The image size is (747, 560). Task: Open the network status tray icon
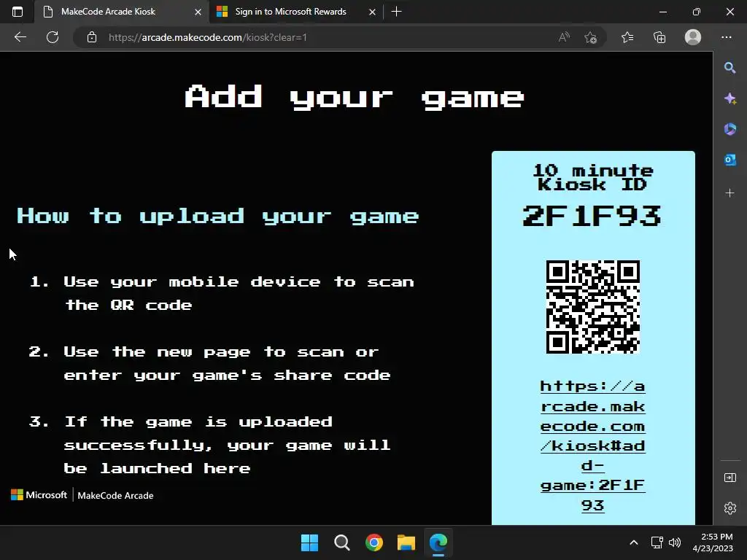(657, 542)
